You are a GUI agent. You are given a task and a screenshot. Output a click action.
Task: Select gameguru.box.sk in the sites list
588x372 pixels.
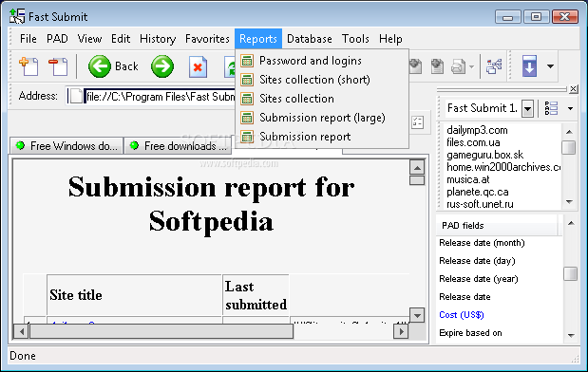click(484, 155)
